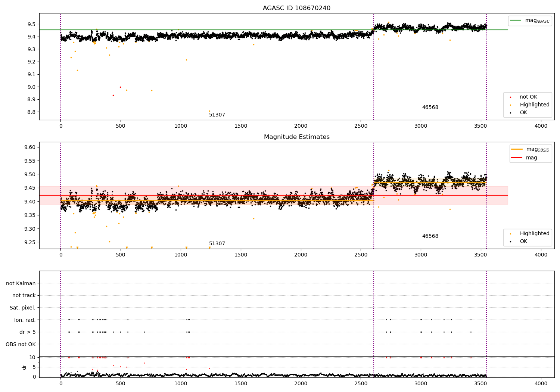Image resolution: width=560 pixels, height=392 pixels.
Task: Click the 'Ion. rad.' axis label
Action: click(x=25, y=320)
